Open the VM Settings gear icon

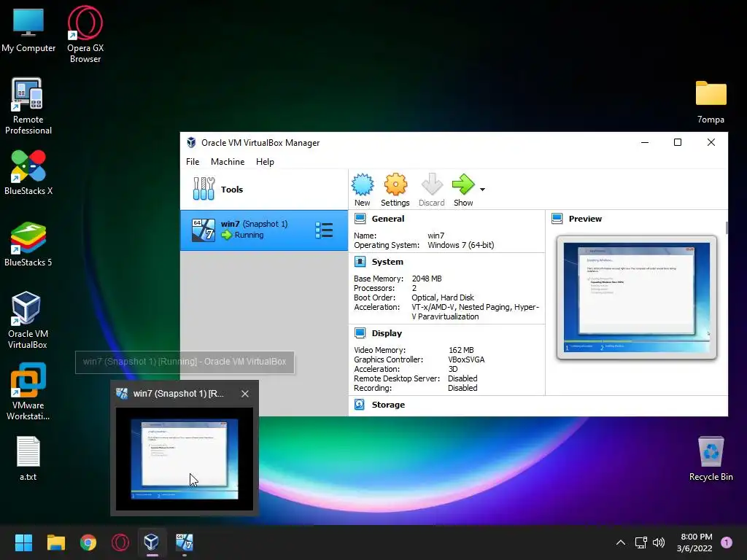coord(395,184)
